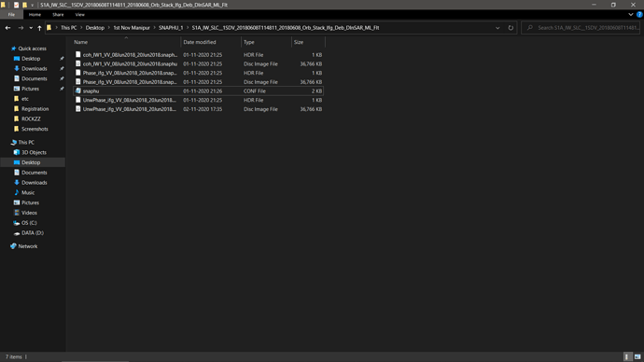This screenshot has height=362, width=644.
Task: Select the coh_IW1_VV HDR file
Action: [198, 55]
